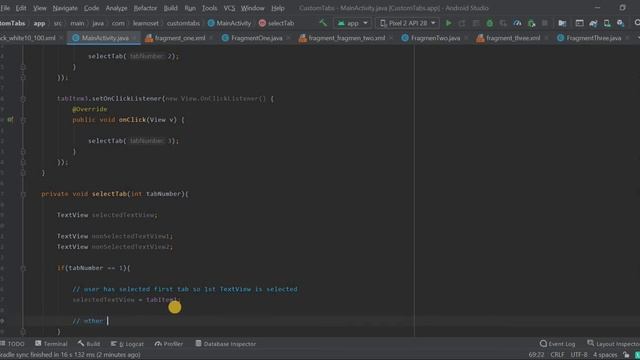Viewport: 640px width, 360px height.
Task: Switch to the FragmentThree.java tab
Action: click(x=593, y=38)
